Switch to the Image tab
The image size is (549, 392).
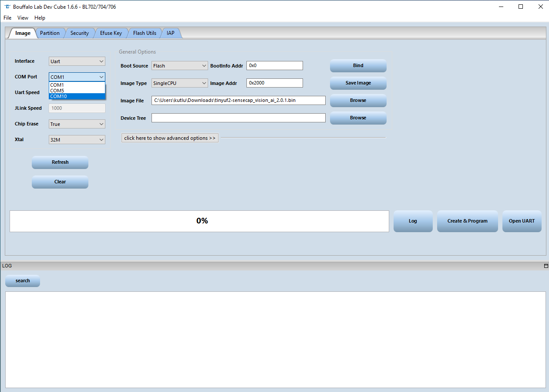(x=23, y=33)
